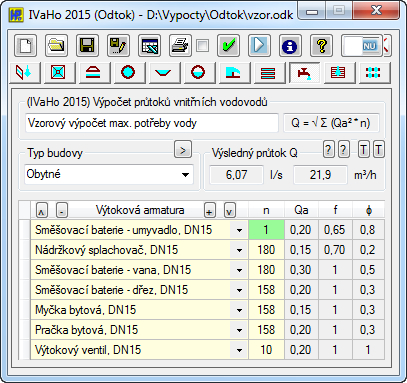Screen dimensions: 407x383
Task: Select n value 10 in Výtokový ventil row
Action: [266, 350]
